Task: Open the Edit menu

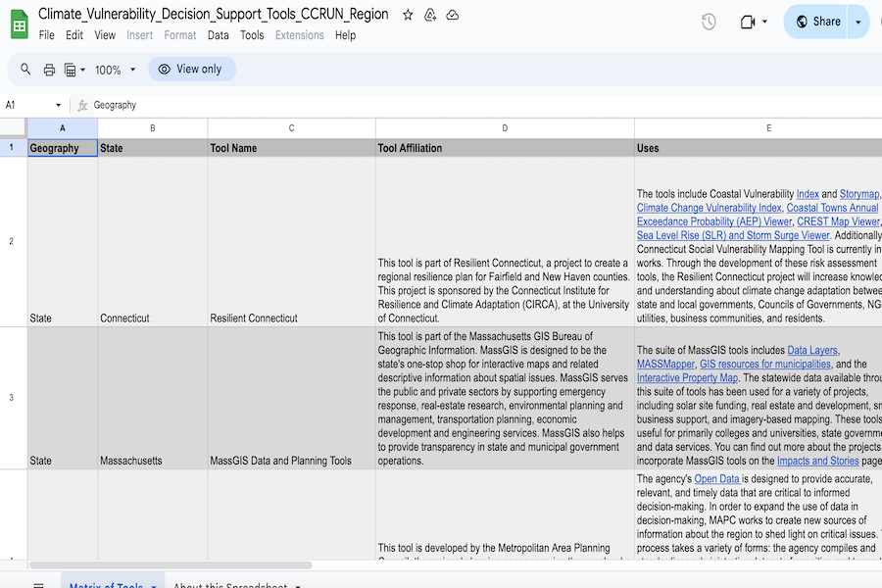Action: point(74,35)
